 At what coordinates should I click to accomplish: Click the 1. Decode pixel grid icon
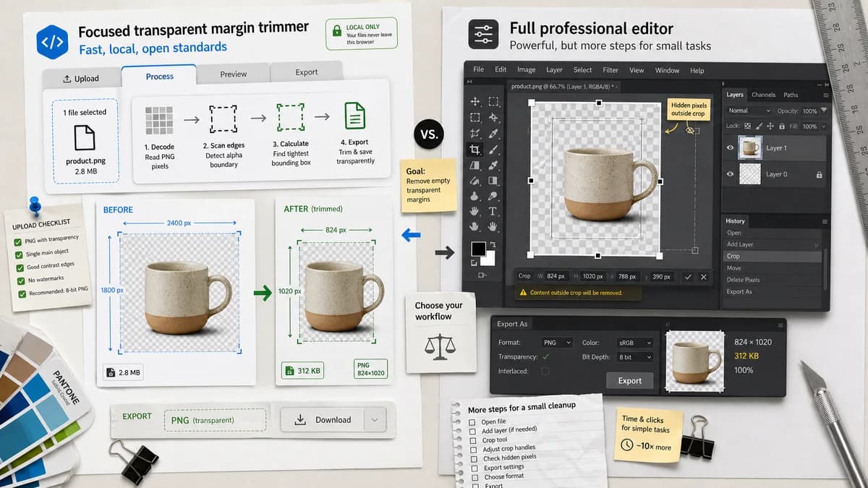pyautogui.click(x=159, y=120)
